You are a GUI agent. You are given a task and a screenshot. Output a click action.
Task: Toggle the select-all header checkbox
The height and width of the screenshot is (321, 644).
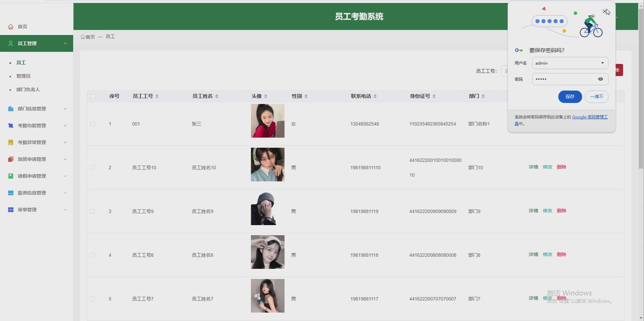tap(93, 96)
